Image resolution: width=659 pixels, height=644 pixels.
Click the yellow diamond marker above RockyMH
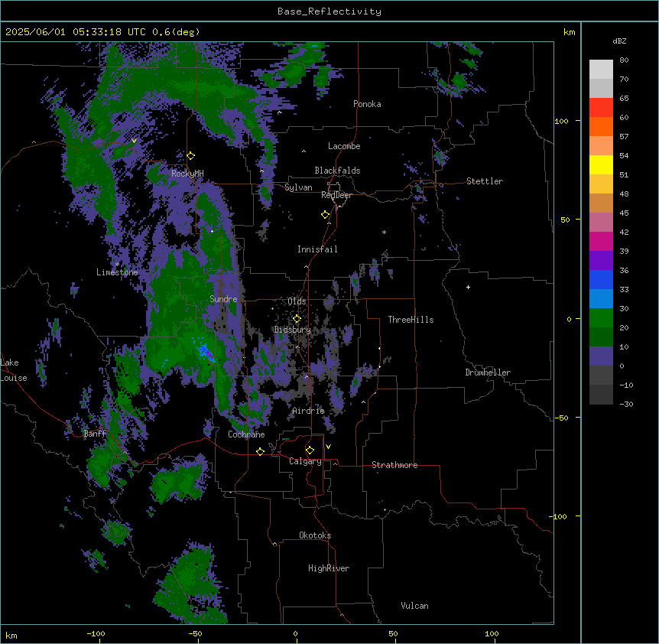(x=191, y=155)
